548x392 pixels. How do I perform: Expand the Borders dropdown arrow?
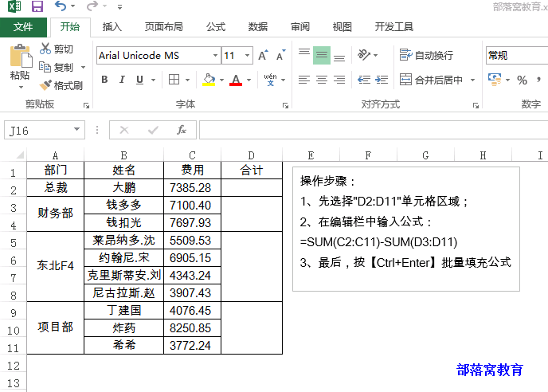point(188,80)
